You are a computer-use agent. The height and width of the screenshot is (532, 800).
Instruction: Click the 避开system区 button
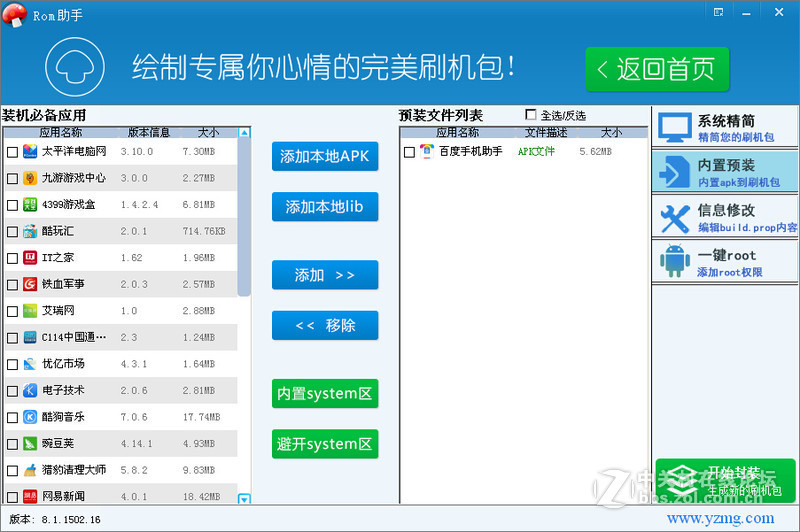[x=325, y=444]
